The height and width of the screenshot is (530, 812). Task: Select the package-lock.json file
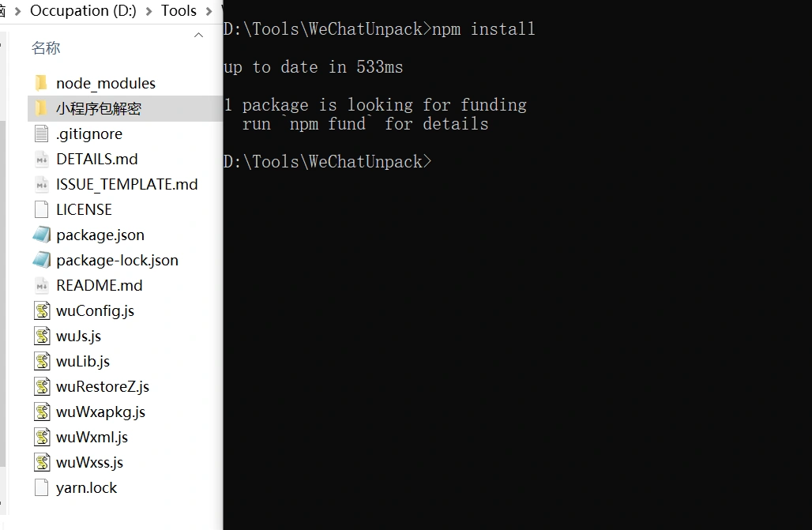click(x=117, y=260)
